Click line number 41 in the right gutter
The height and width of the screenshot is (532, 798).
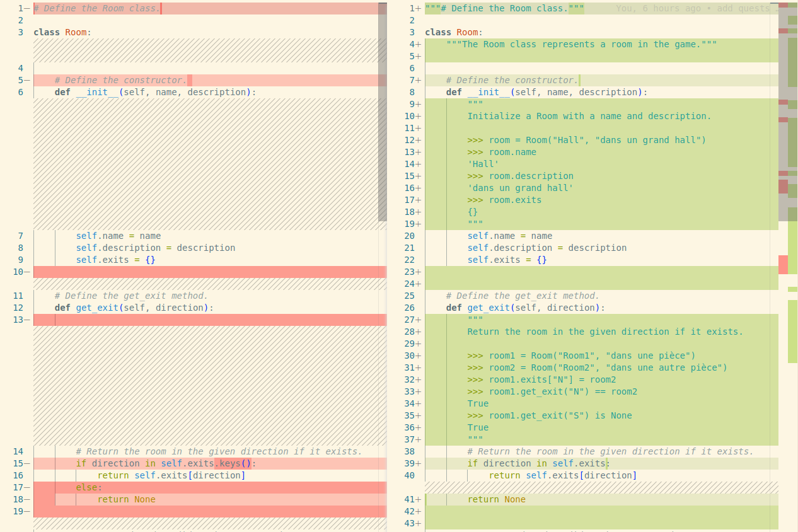pos(410,499)
